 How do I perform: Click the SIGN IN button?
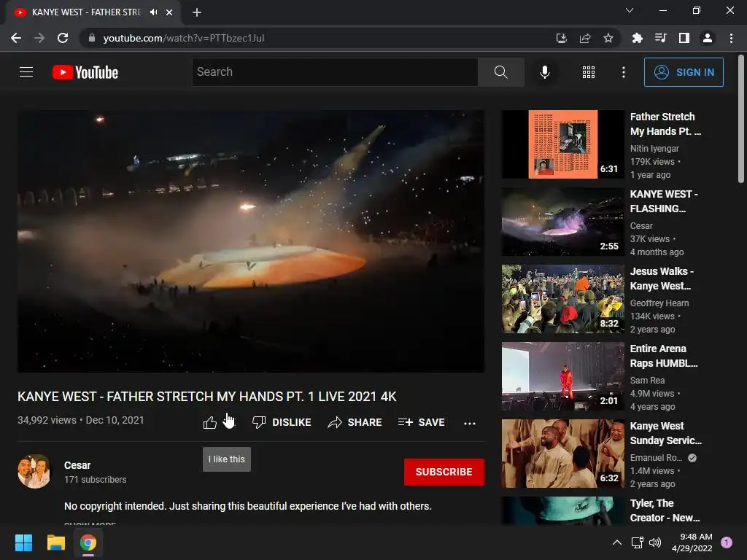click(684, 72)
